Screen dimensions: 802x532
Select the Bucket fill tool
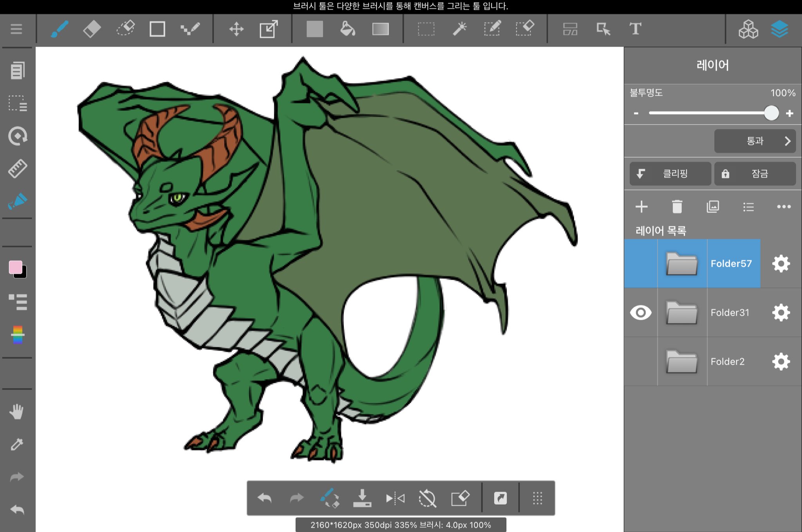[x=347, y=29]
